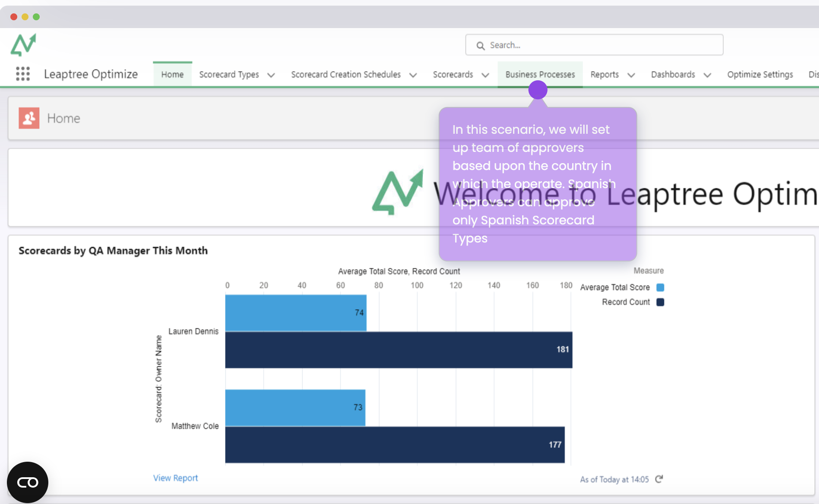Open the Scorecards tab

[453, 74]
